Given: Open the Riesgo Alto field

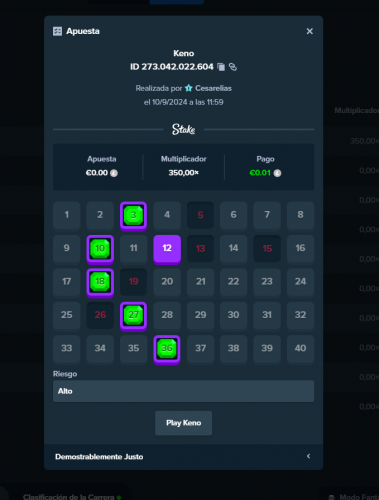Looking at the screenshot, I should (183, 391).
